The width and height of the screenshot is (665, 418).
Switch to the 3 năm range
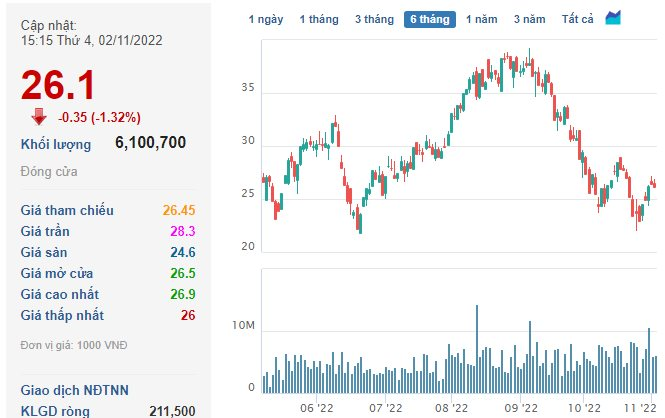click(x=530, y=19)
